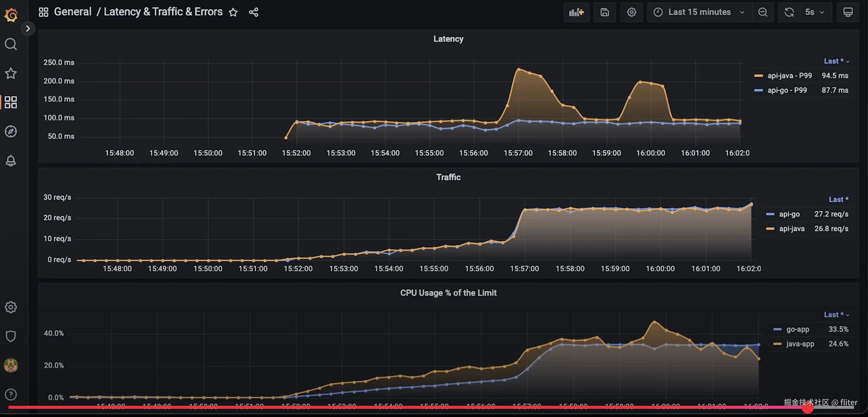Click the Save dashboard icon

tap(604, 12)
